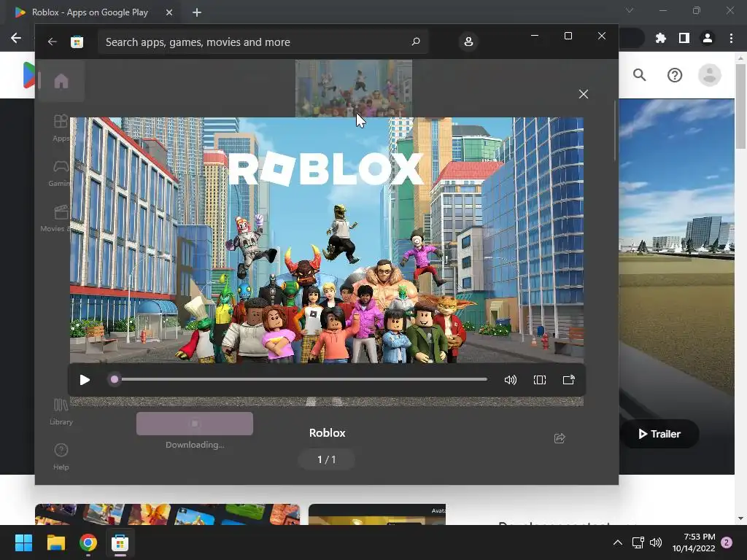Mute the video volume speaker icon

510,380
